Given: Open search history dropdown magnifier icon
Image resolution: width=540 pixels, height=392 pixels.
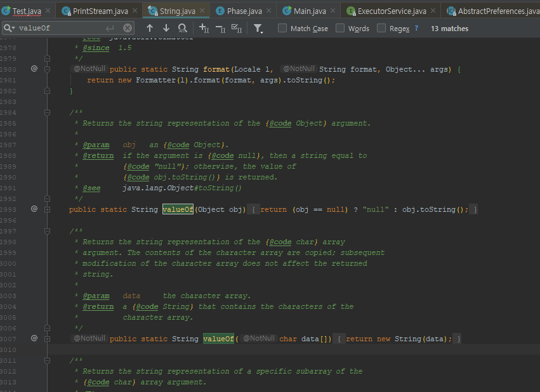Looking at the screenshot, I should pyautogui.click(x=10, y=28).
